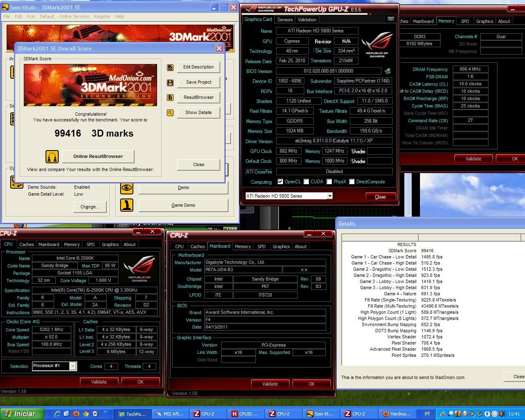
Task: Click the Show Details button
Action: (x=199, y=113)
